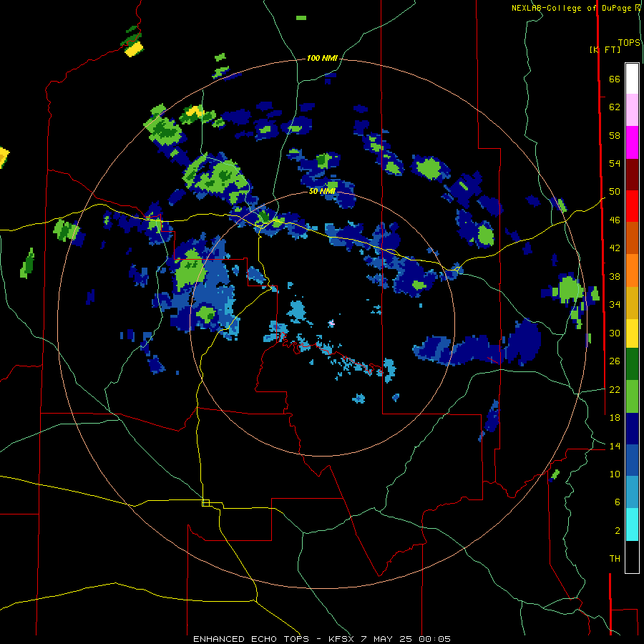This screenshot has height=644, width=644.
Task: Click the legend value "30"
Action: point(615,333)
